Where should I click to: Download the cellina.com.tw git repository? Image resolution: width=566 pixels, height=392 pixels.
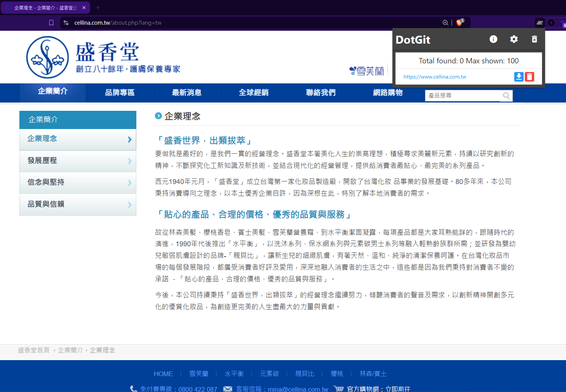(x=519, y=77)
